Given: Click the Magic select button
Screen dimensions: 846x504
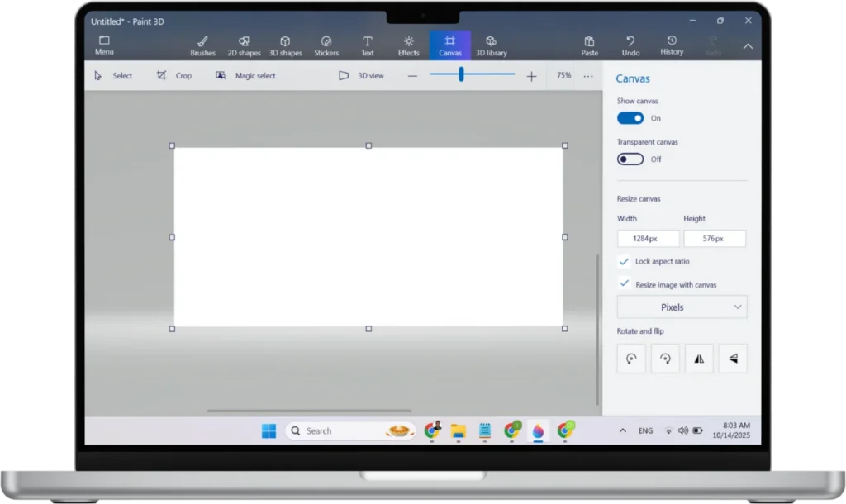Looking at the screenshot, I should (x=245, y=76).
